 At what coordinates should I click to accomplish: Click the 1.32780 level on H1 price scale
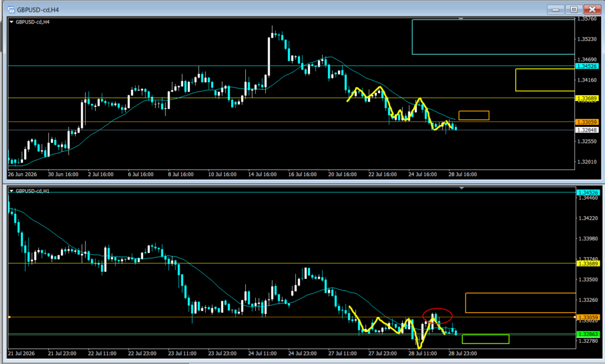588,341
